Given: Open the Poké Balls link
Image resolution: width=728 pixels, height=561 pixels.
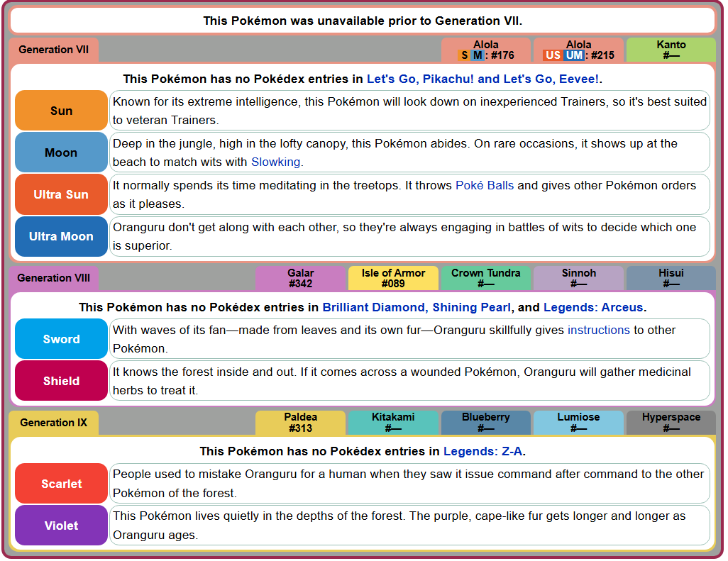Looking at the screenshot, I should point(484,186).
